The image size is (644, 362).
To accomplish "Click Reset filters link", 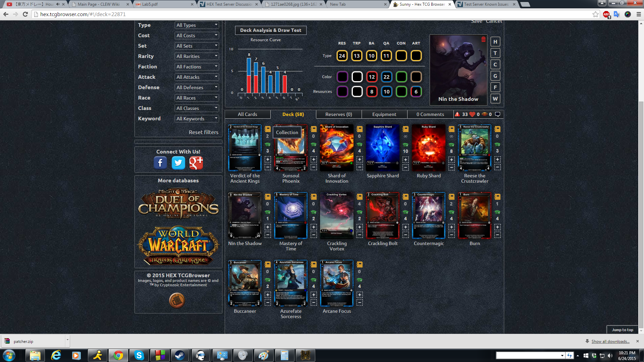I will (204, 132).
